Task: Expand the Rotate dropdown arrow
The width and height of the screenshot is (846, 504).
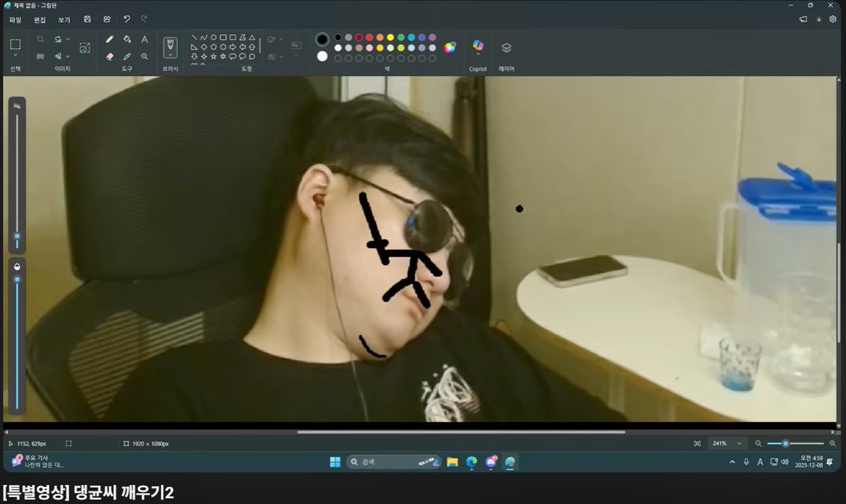Action: click(x=68, y=39)
